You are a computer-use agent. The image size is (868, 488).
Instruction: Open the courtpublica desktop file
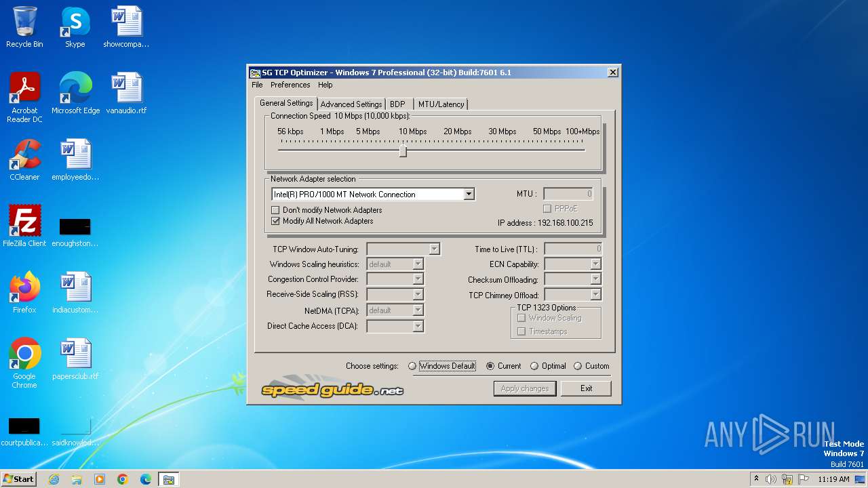pos(24,432)
